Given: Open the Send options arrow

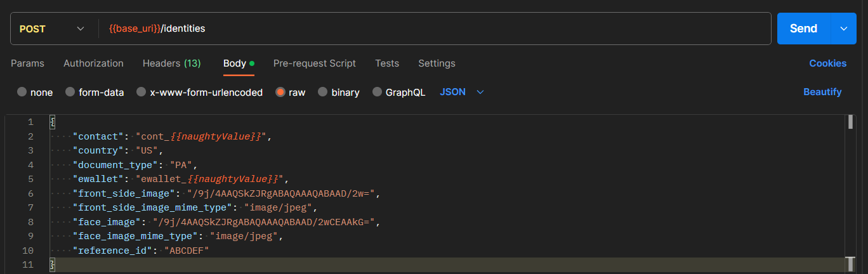Looking at the screenshot, I should (843, 29).
